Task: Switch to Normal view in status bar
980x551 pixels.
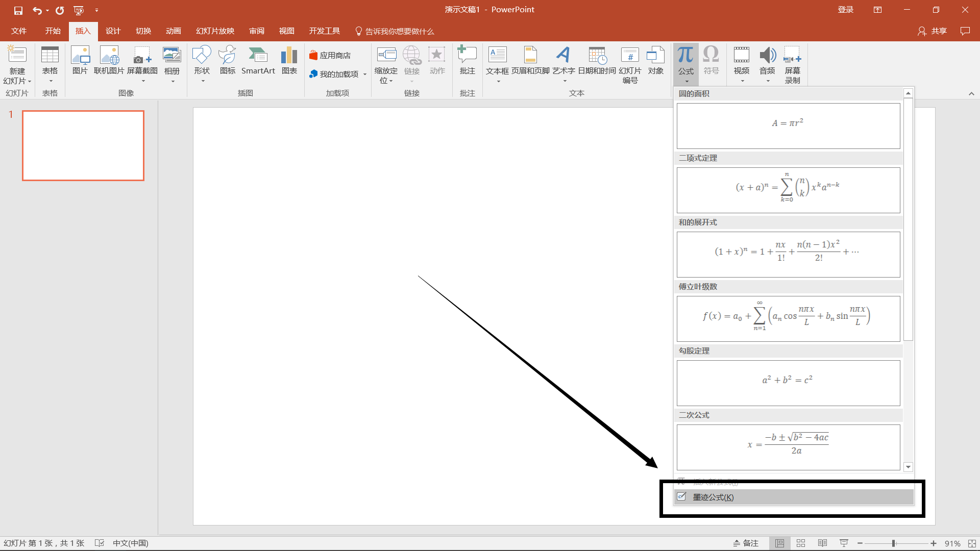Action: click(780, 543)
